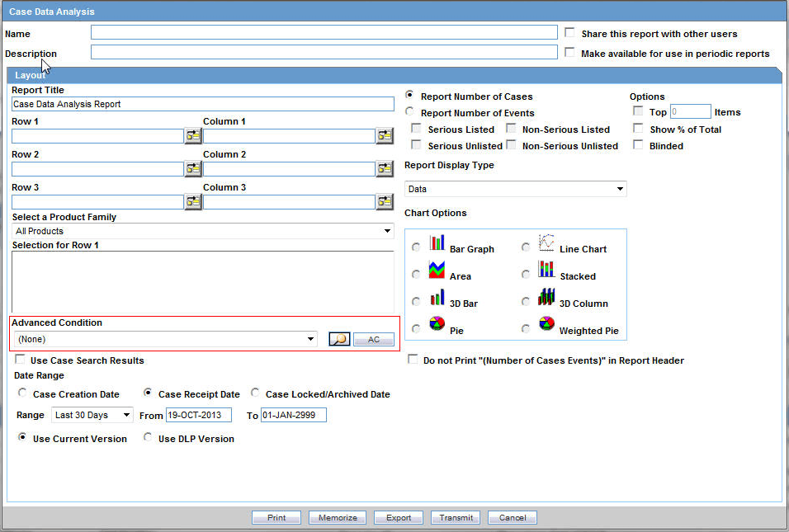789x532 pixels.
Task: Open the Advanced Condition (None) dropdown
Action: pyautogui.click(x=166, y=340)
